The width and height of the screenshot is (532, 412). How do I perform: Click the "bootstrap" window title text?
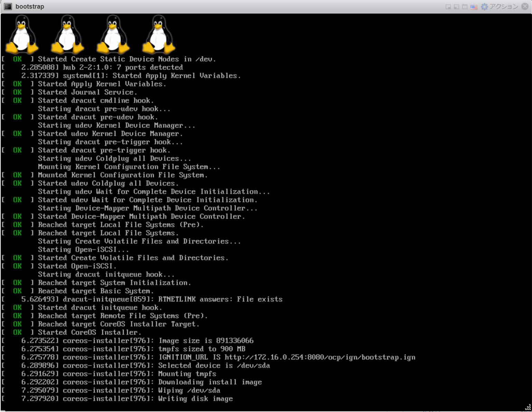point(30,7)
